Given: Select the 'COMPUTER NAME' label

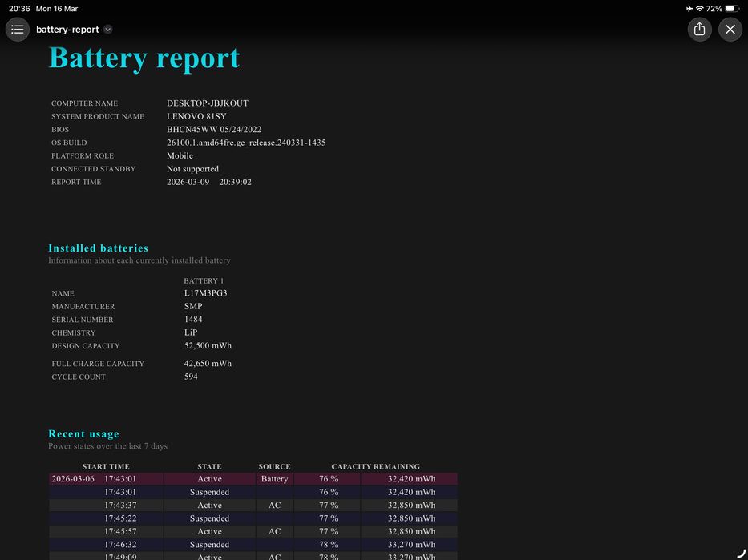Looking at the screenshot, I should coord(84,103).
